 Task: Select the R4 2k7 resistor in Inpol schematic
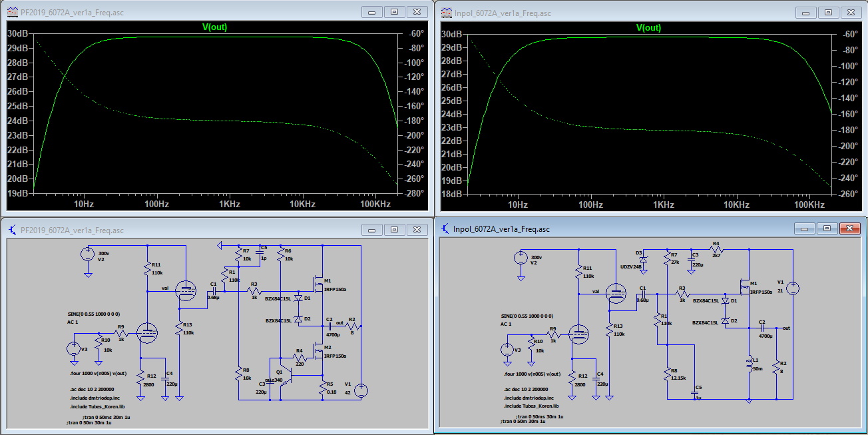(716, 250)
